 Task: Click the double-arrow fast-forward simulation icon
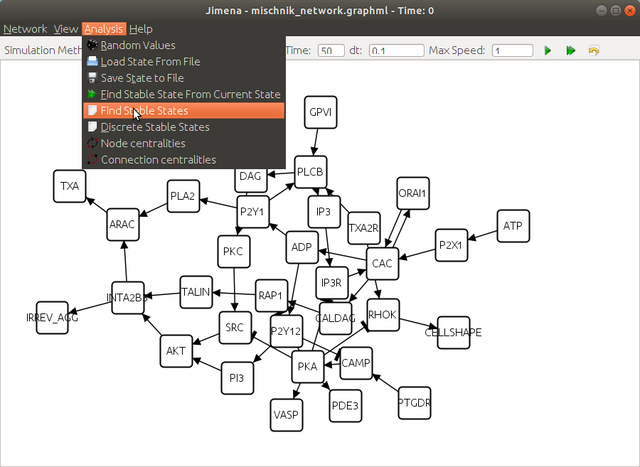click(571, 51)
